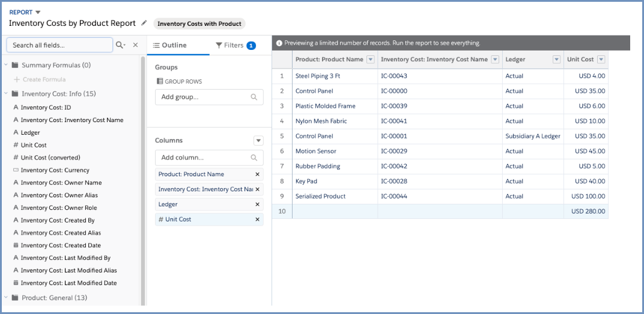This screenshot has height=314, width=644.
Task: Open Ledger column header dropdown
Action: pyautogui.click(x=556, y=60)
